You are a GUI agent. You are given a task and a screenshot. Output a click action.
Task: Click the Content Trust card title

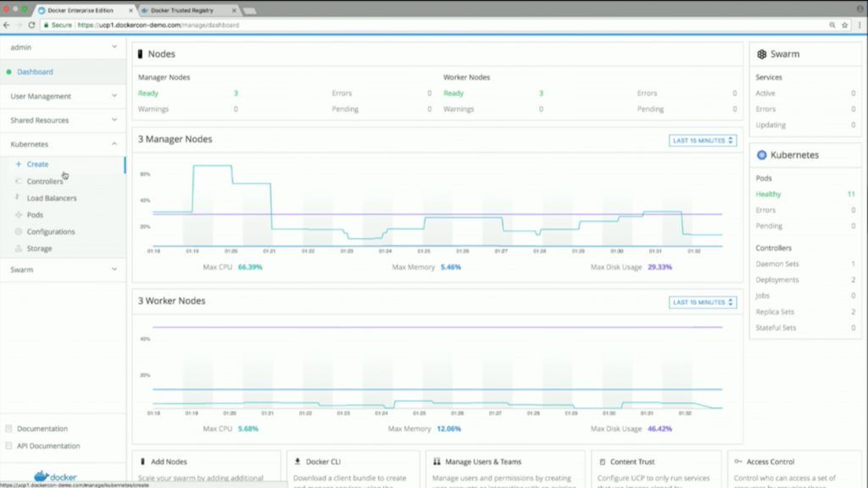[632, 462]
